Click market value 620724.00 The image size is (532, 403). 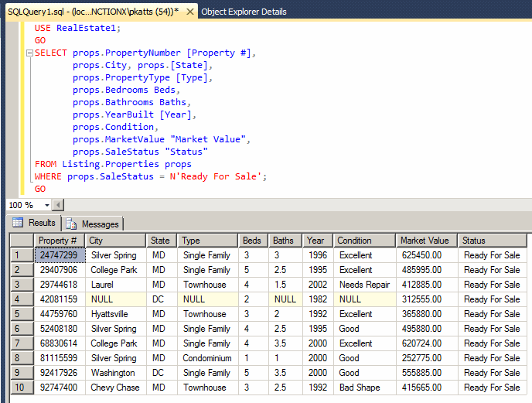427,343
